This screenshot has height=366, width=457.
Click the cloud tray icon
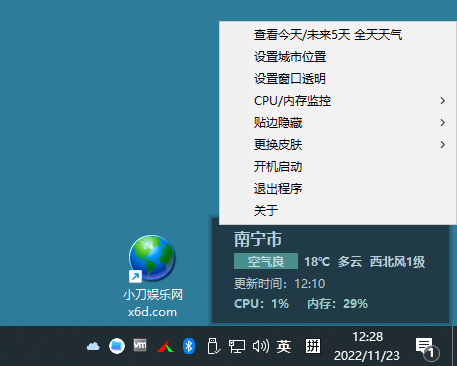tap(93, 346)
